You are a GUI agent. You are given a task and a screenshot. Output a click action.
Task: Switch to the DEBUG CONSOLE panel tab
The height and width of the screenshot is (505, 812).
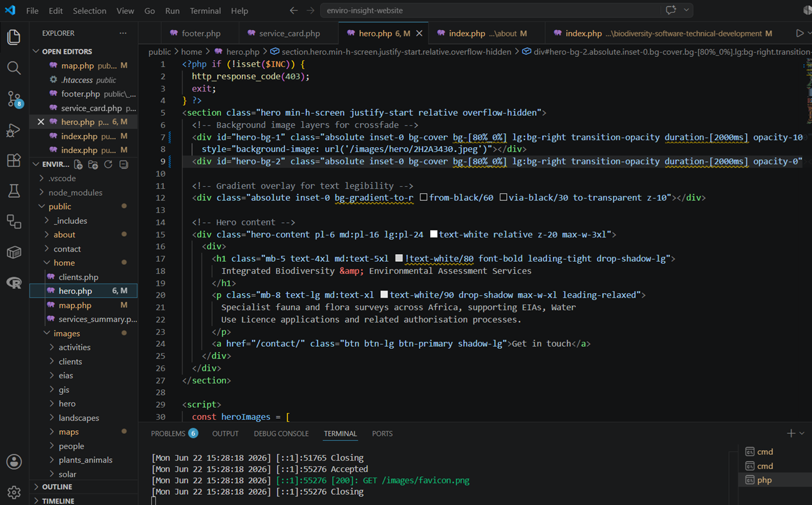[281, 433]
